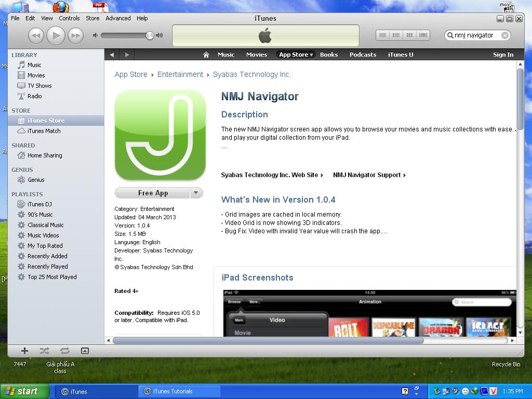Switch to the Movies store tab
This screenshot has height=399, width=532.
[x=257, y=55]
